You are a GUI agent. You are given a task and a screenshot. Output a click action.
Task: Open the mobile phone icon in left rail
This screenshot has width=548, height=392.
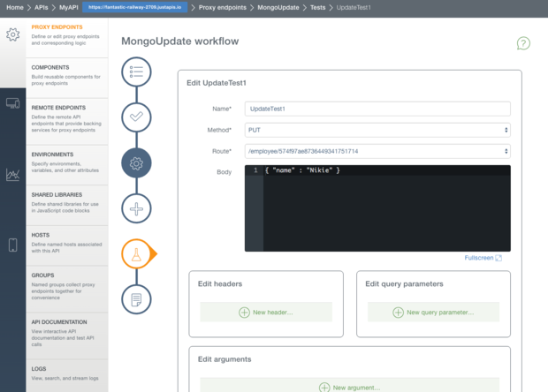pos(13,245)
